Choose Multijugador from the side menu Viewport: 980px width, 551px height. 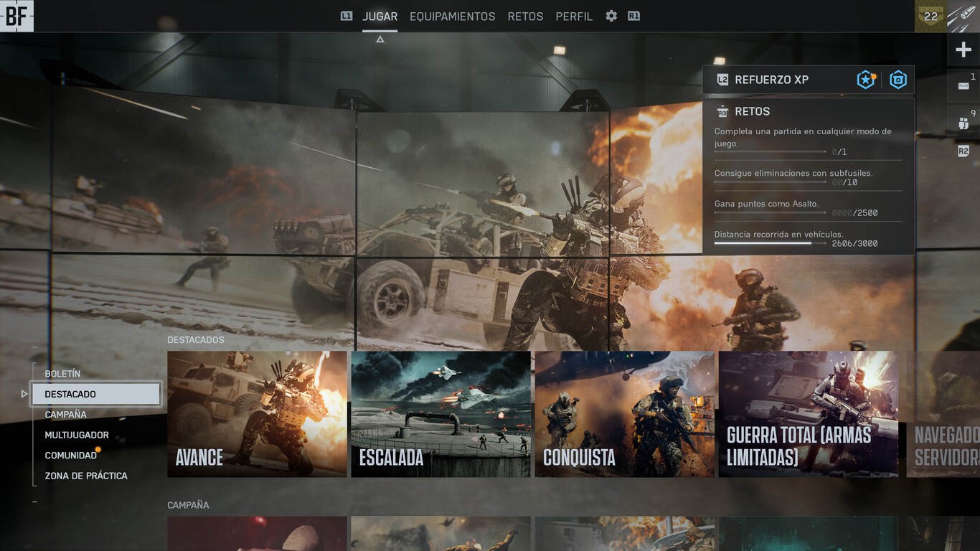point(77,435)
